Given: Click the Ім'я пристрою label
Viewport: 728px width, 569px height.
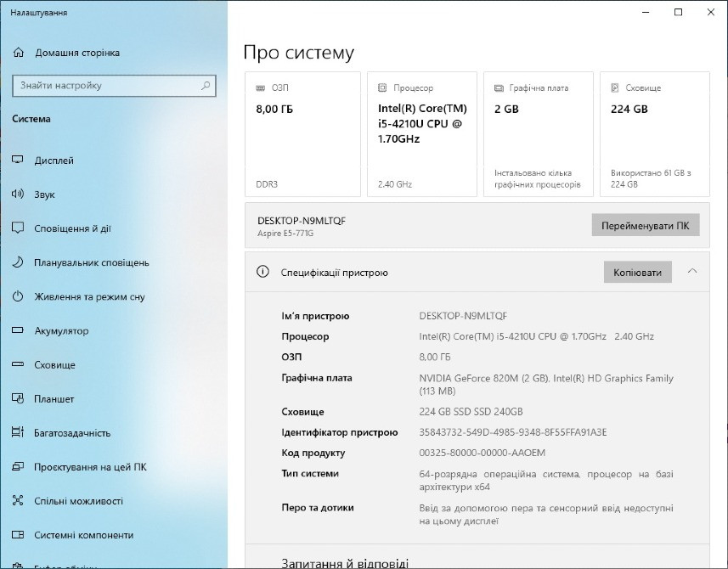Looking at the screenshot, I should [315, 316].
